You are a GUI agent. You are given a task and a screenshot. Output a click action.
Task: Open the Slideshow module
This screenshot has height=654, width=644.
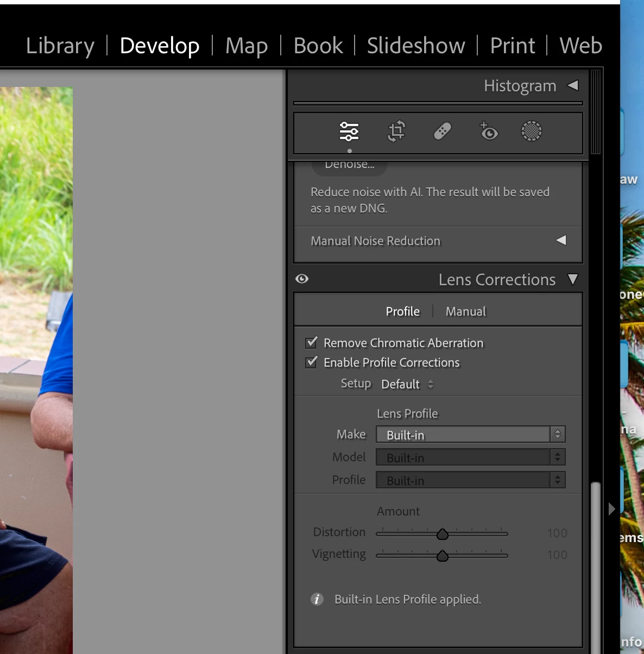point(416,46)
